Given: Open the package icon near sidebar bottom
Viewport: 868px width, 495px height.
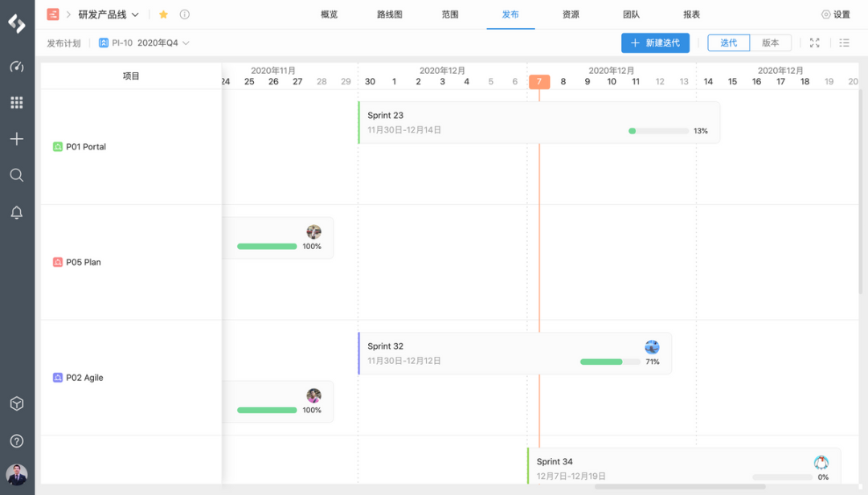Looking at the screenshot, I should [x=17, y=403].
